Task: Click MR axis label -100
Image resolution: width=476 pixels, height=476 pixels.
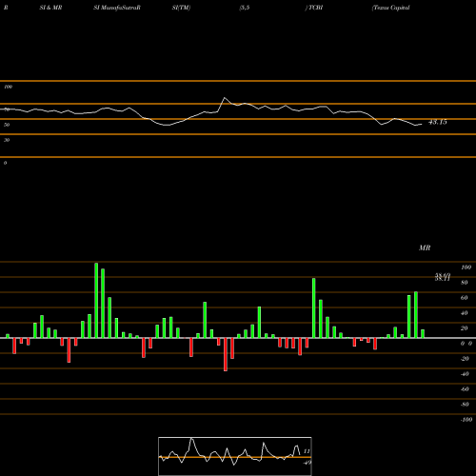Action: coord(466,420)
